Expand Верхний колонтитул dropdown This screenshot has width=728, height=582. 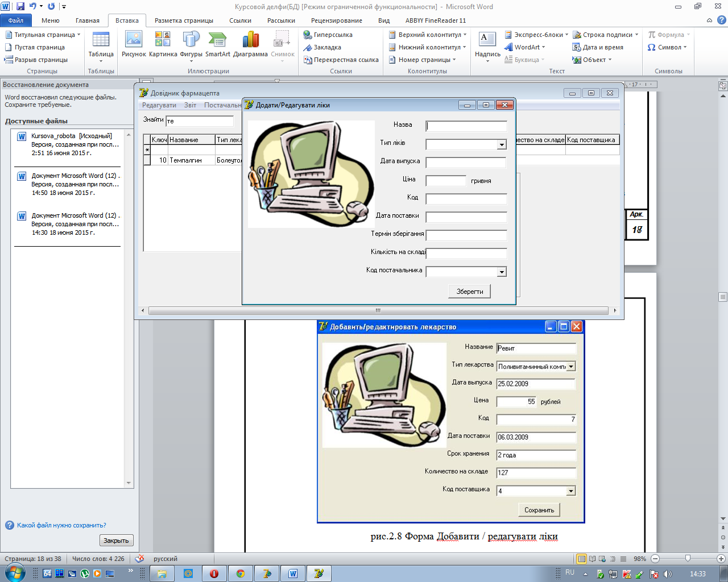[x=465, y=35]
